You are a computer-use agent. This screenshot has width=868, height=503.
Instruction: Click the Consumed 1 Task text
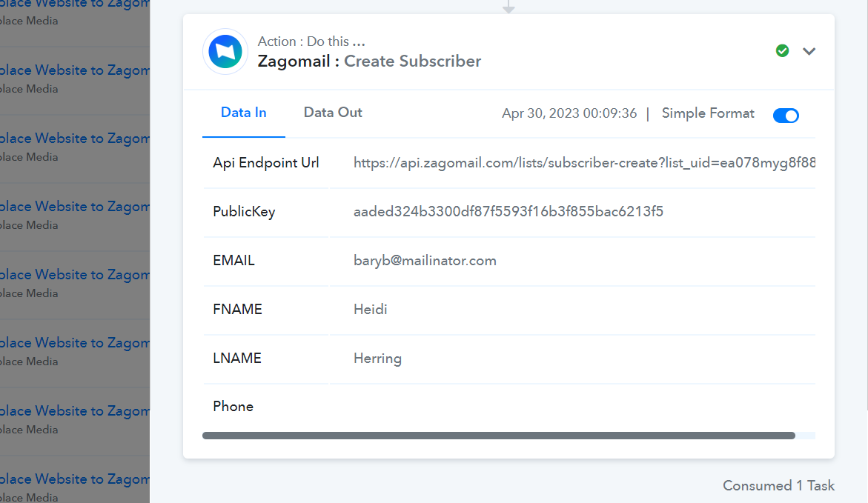click(778, 485)
